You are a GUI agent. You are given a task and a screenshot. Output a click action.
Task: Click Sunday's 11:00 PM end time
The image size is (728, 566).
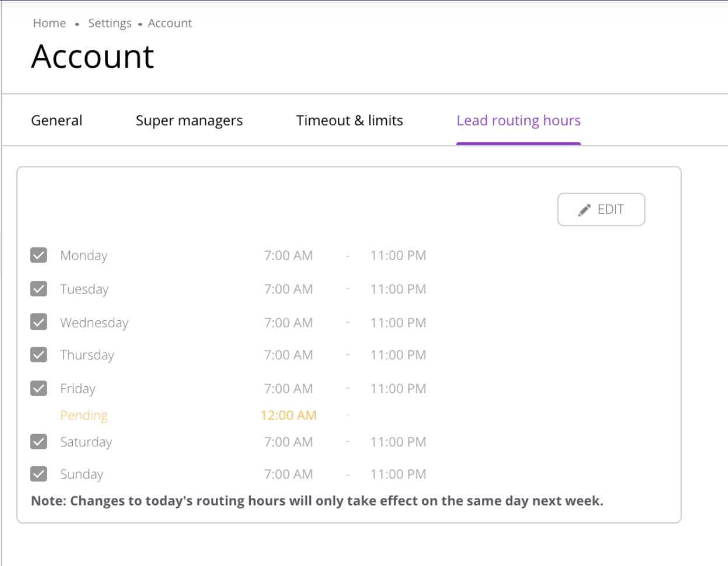[x=398, y=474]
